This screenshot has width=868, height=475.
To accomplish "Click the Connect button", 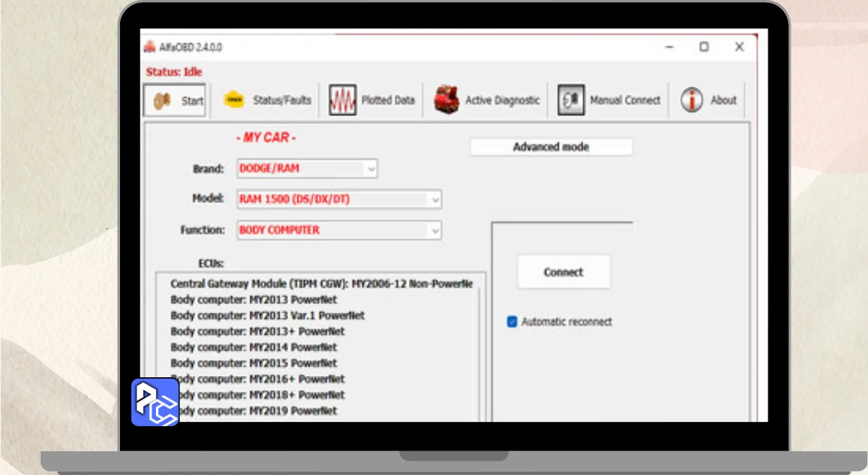I will tap(564, 272).
